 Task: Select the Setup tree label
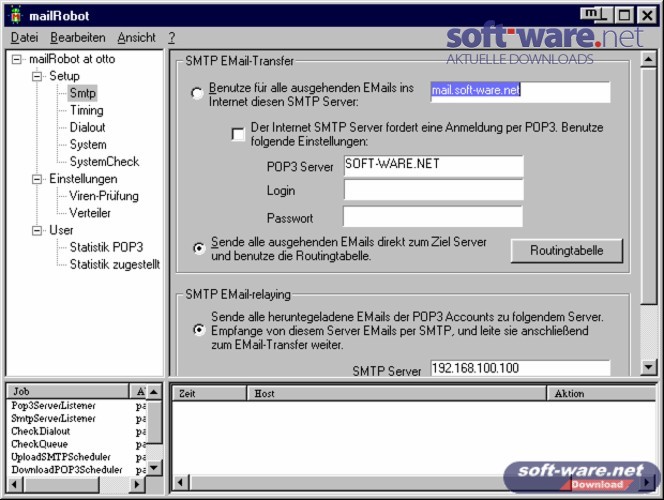64,76
